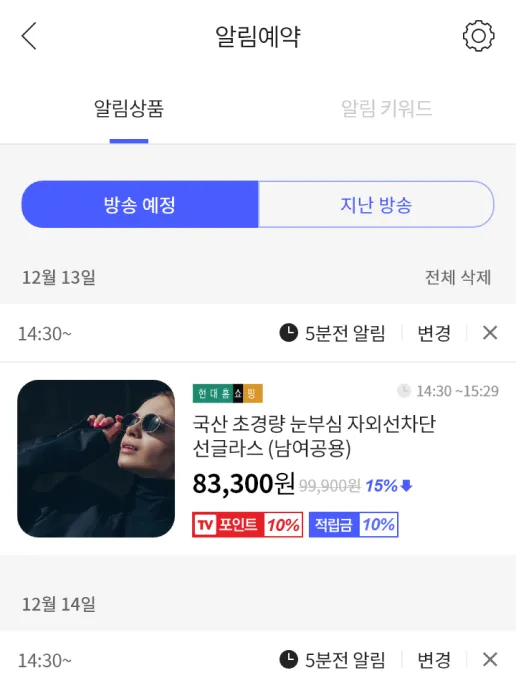This screenshot has height=688, width=516.
Task: Click the 현대홈쇼핑 channel badge
Action: [227, 393]
